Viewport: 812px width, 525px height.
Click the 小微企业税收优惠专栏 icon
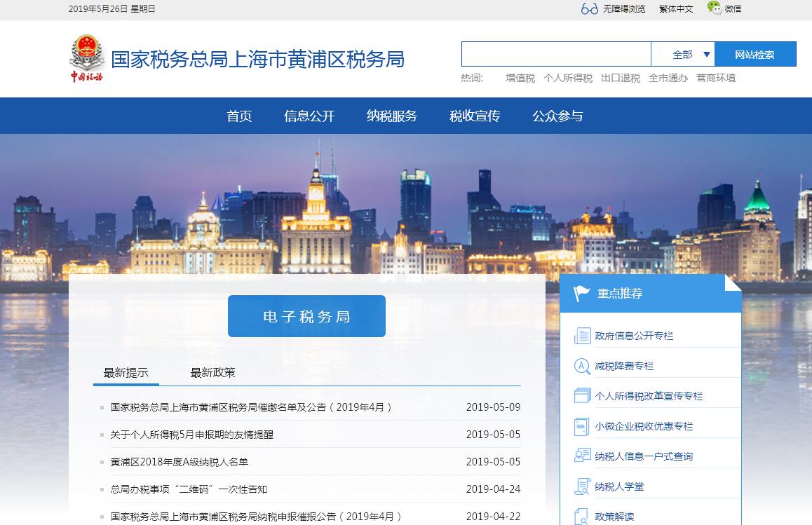coord(582,426)
